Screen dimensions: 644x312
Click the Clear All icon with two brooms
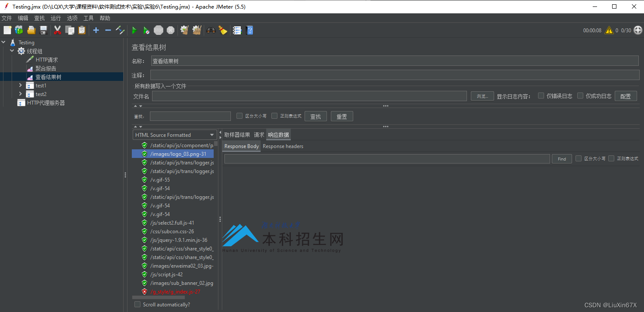(197, 30)
